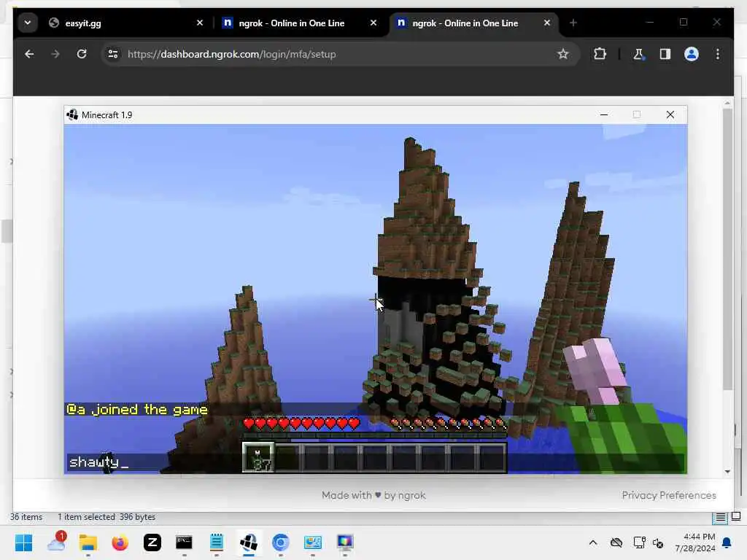The height and width of the screenshot is (560, 747).
Task: Open the Privacy Preferences link
Action: (668, 495)
